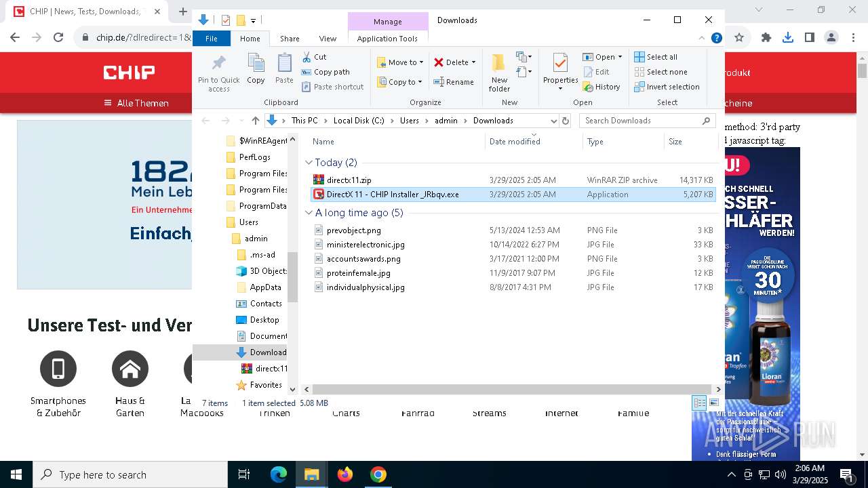
Task: Click the Copy icon in Clipboard group
Action: click(x=256, y=68)
